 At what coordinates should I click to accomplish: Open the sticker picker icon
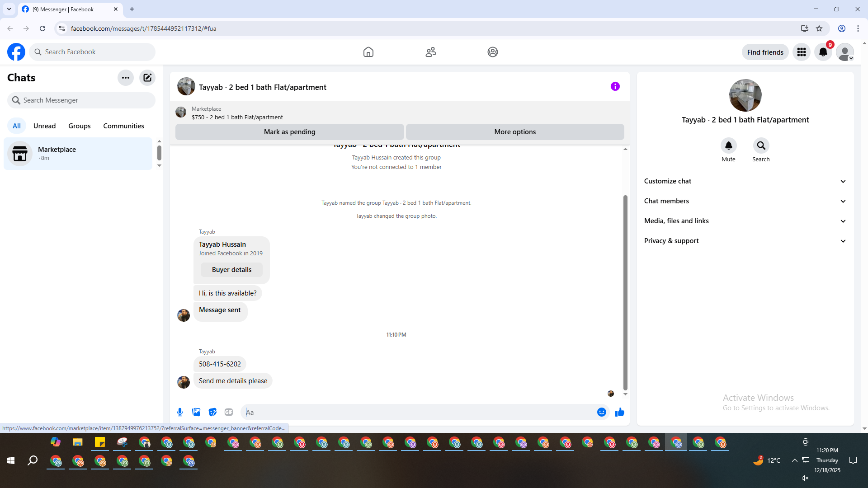(x=212, y=412)
